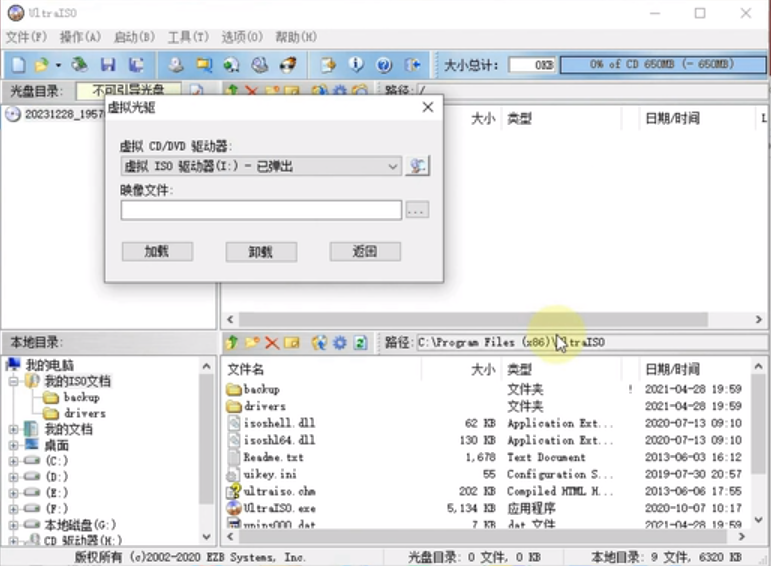This screenshot has height=566, width=771.
Task: Click the Open file folder icon
Action: [x=41, y=64]
